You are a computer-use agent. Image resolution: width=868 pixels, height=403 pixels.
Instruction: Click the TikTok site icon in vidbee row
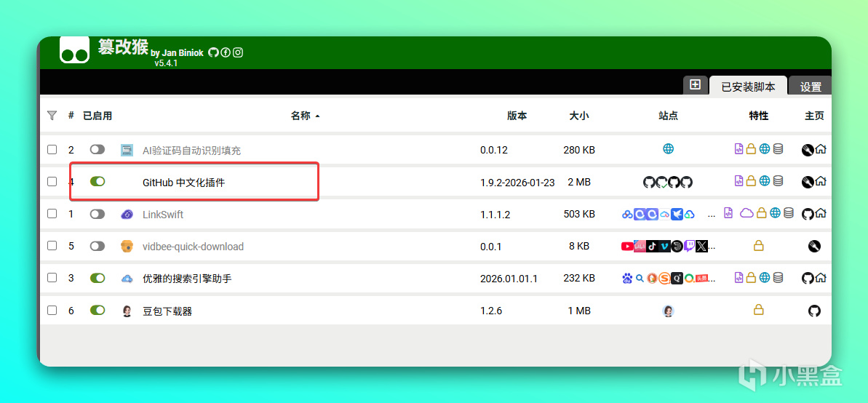[x=652, y=247]
